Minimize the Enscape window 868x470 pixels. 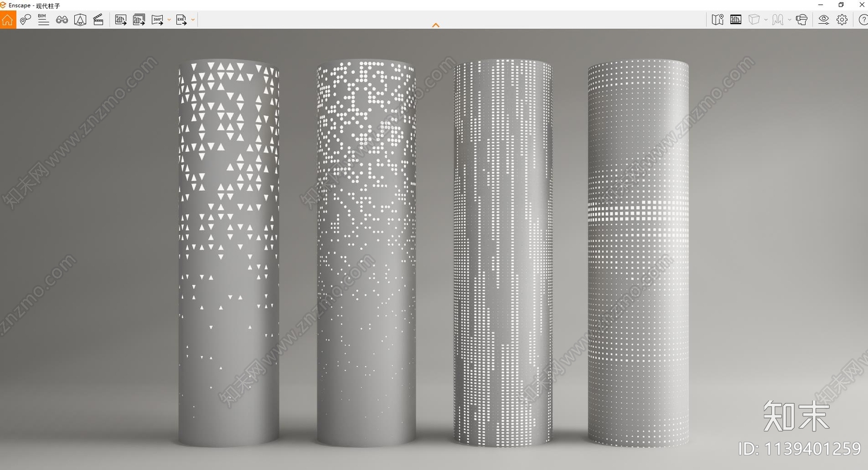click(820, 5)
